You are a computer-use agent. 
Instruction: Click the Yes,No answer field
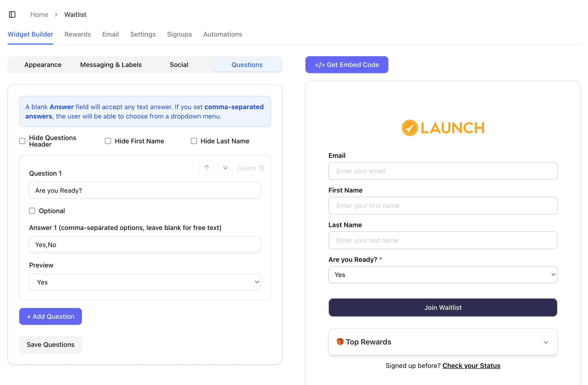point(145,245)
